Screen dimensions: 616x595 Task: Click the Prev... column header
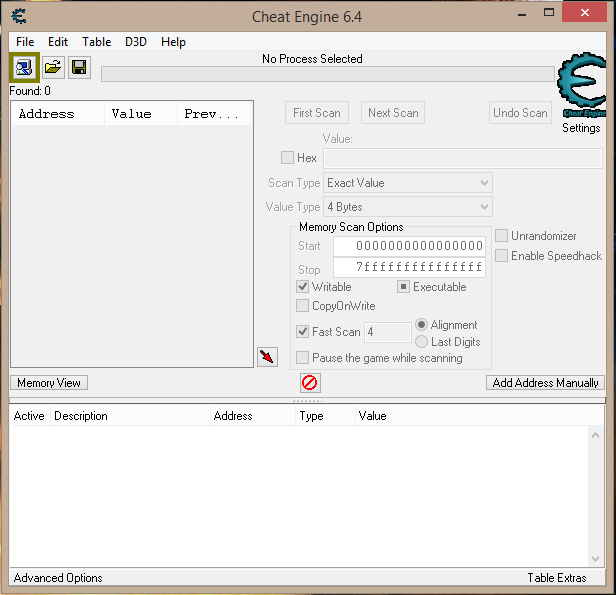click(x=214, y=114)
